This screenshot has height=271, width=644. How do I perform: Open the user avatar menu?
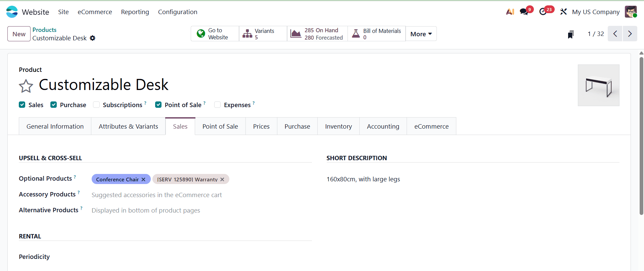631,12
